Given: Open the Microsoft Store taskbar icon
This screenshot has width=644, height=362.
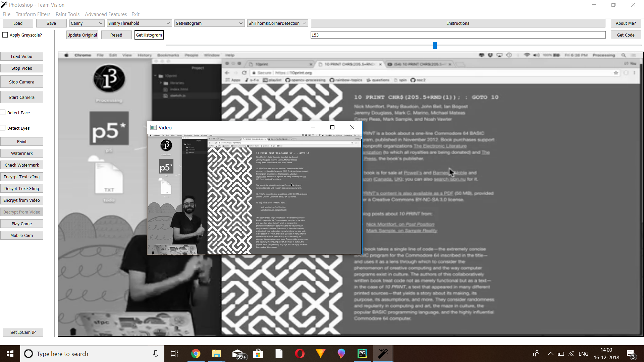Looking at the screenshot, I should coord(258,354).
